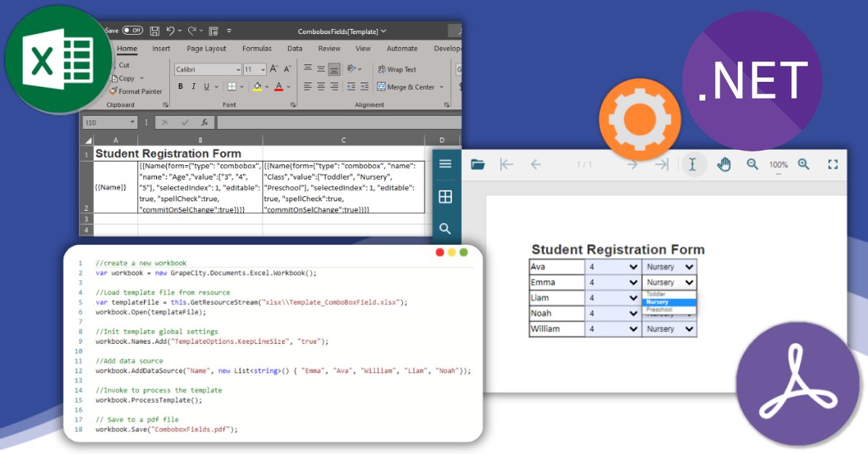Open the Formulas ribbon tab
Viewport: 868px width, 454px height.
(257, 49)
